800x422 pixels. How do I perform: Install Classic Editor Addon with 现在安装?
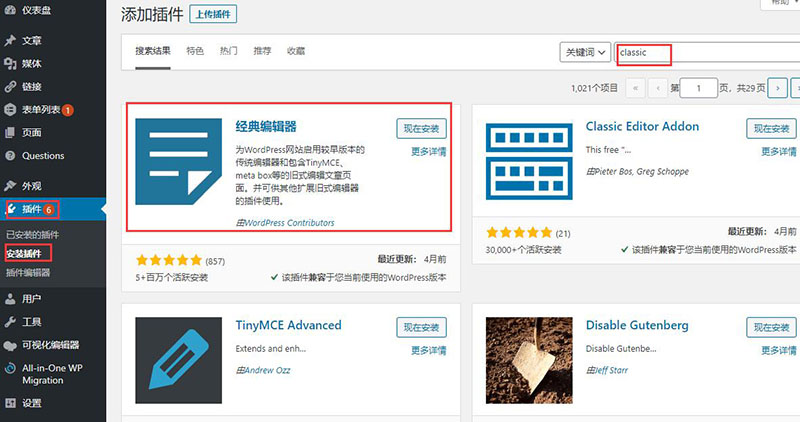pyautogui.click(x=771, y=129)
